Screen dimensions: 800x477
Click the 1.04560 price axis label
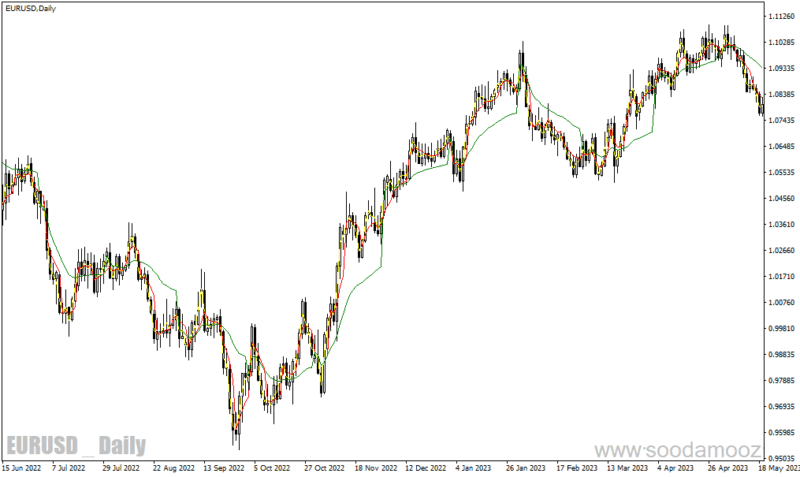(782, 198)
